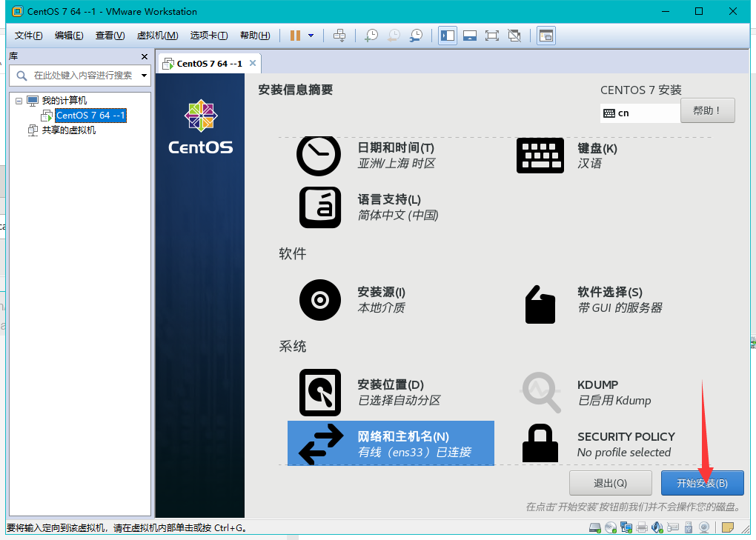Click the USB device status bar icon
The height and width of the screenshot is (540, 756).
(x=689, y=528)
